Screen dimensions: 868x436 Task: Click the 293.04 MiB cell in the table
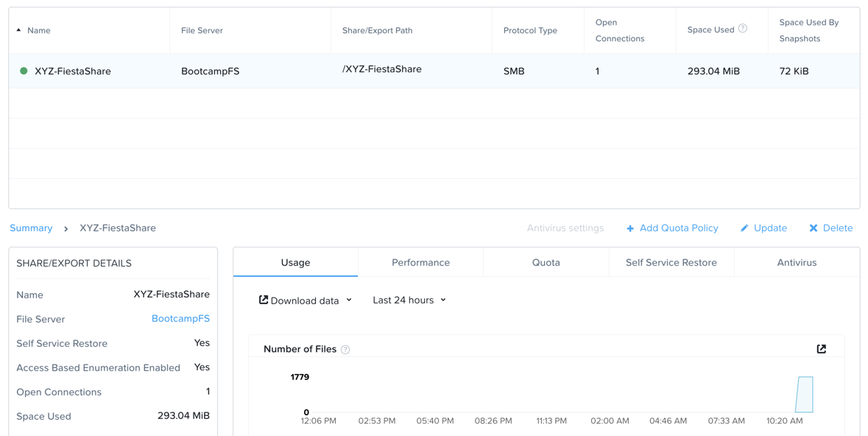click(713, 71)
